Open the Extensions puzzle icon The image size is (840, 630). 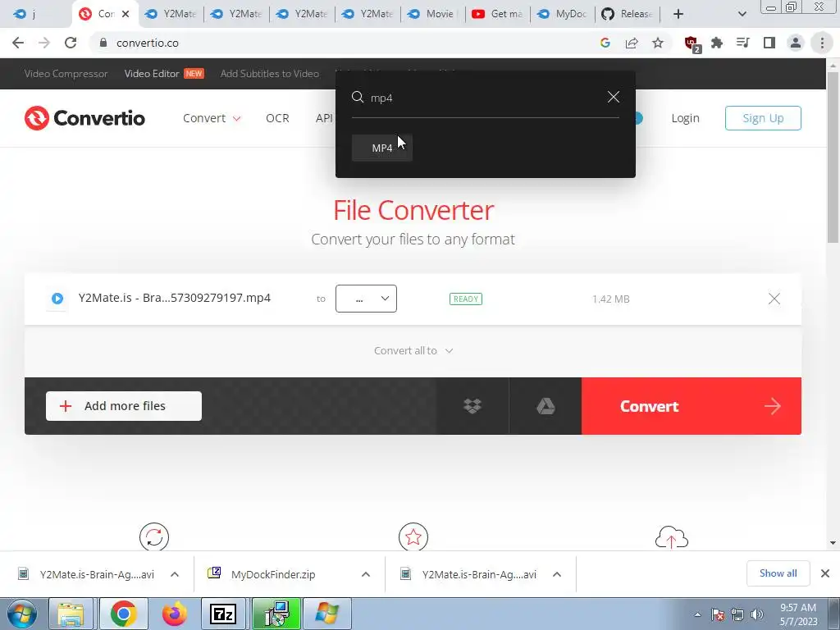(717, 43)
